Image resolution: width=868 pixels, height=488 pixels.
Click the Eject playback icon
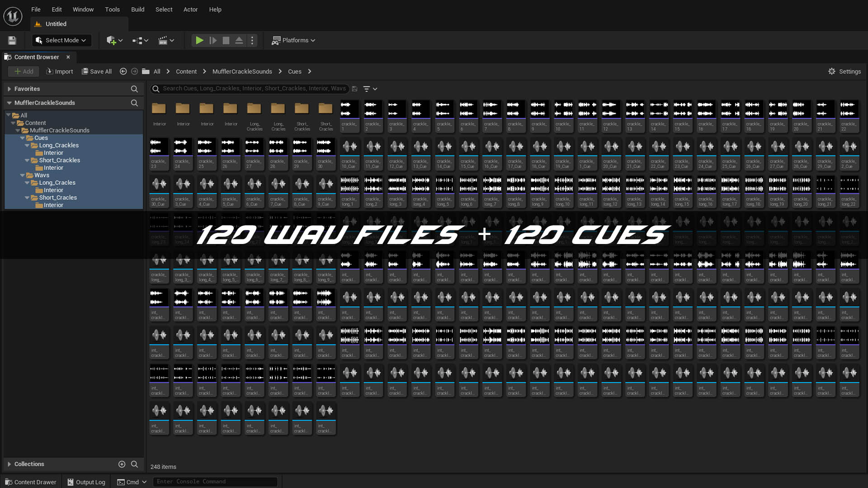point(239,41)
